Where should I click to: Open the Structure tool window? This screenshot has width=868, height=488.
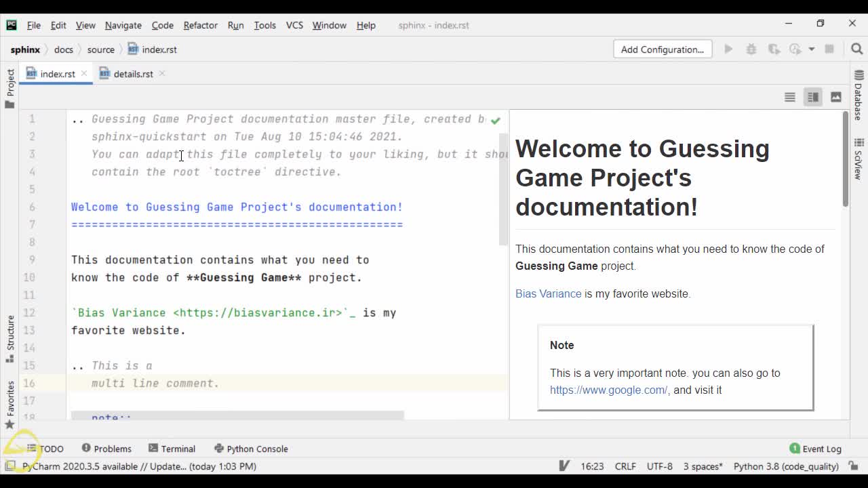(9, 338)
